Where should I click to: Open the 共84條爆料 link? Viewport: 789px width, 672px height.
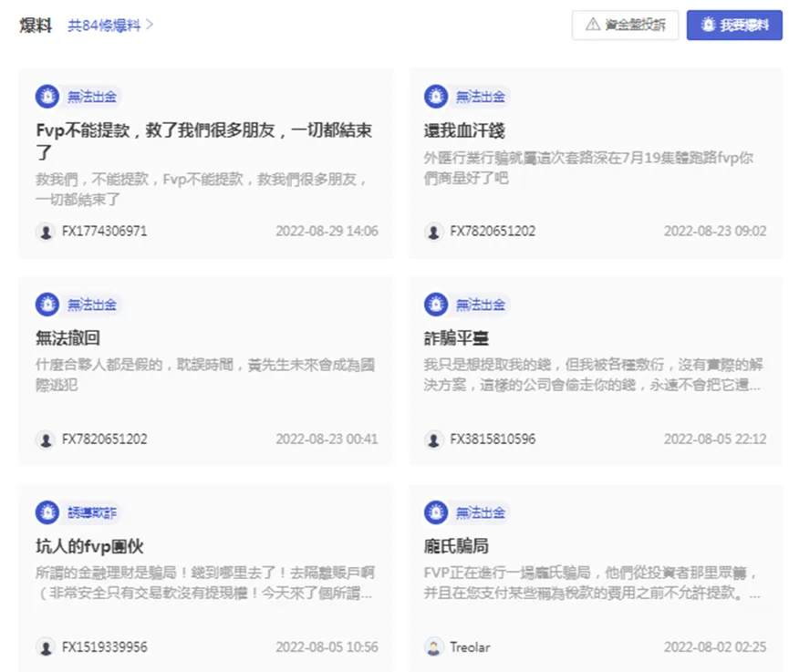[110, 26]
